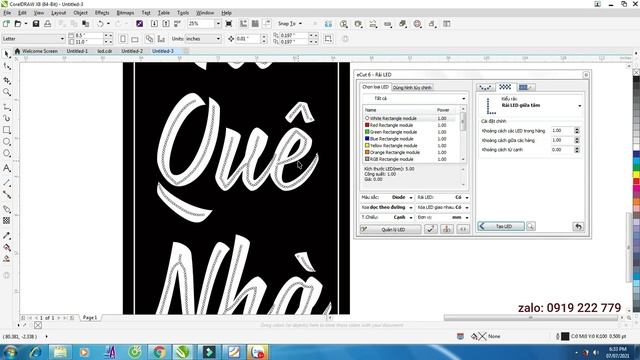Toggle All pages layout button

coord(149,39)
